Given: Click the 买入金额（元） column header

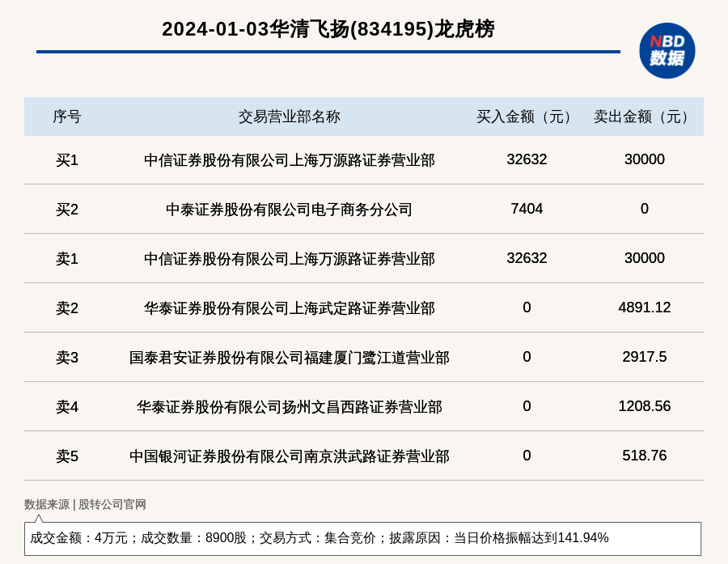Looking at the screenshot, I should [x=527, y=117].
